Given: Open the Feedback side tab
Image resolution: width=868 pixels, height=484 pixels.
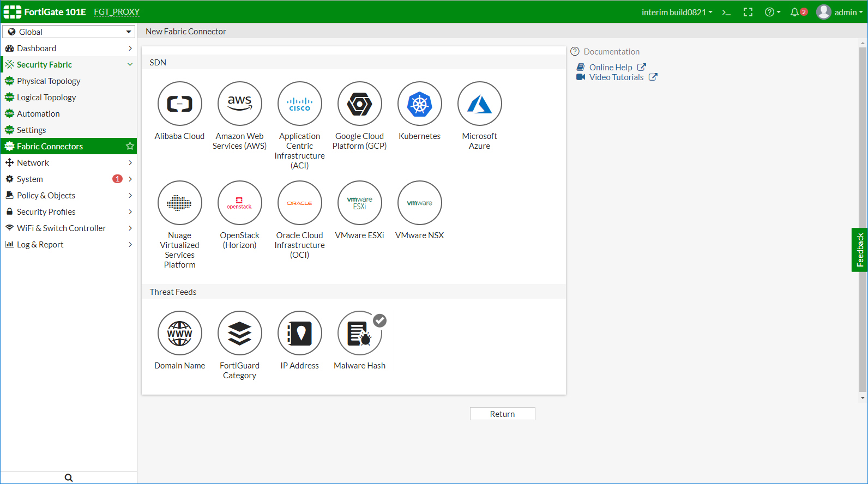Looking at the screenshot, I should coord(860,250).
